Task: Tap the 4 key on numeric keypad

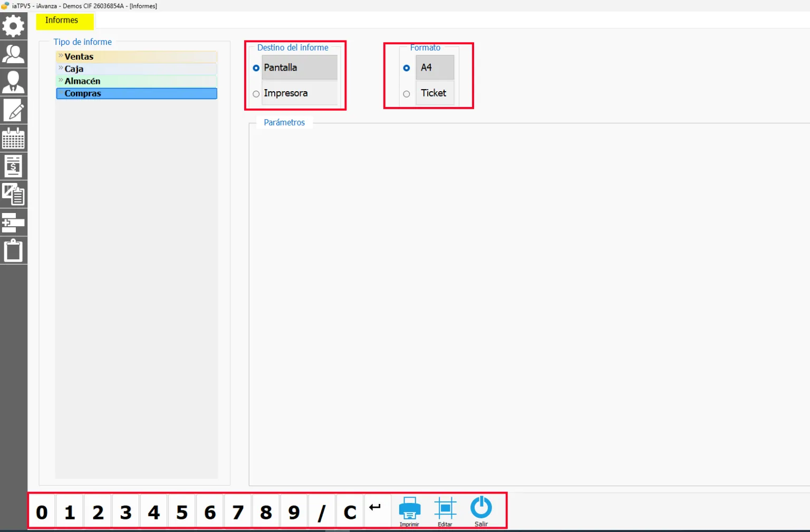Action: (x=154, y=511)
